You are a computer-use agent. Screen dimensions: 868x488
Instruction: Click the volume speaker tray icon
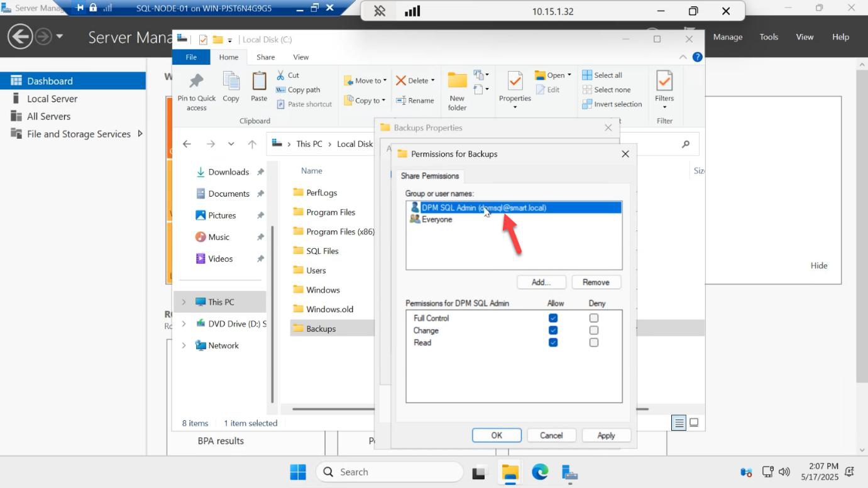click(x=784, y=472)
